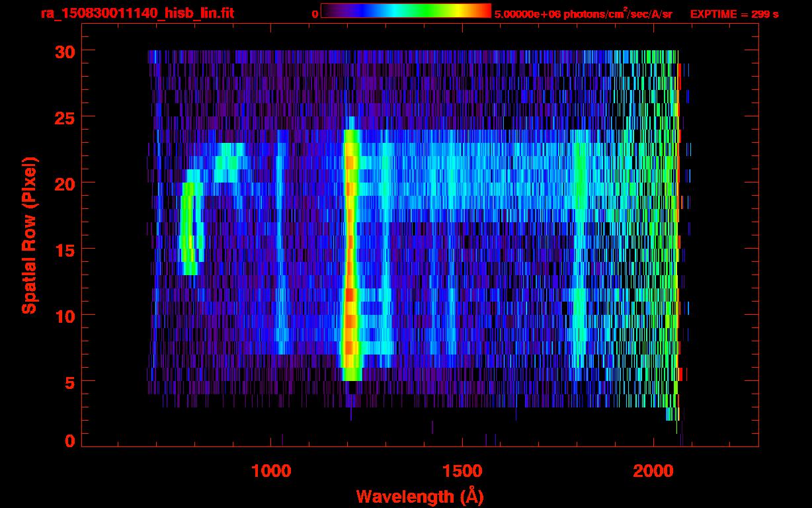The width and height of the screenshot is (812, 508).
Task: Click the file name ra_150830011140_hisb_lin.fit title
Action: (137, 13)
